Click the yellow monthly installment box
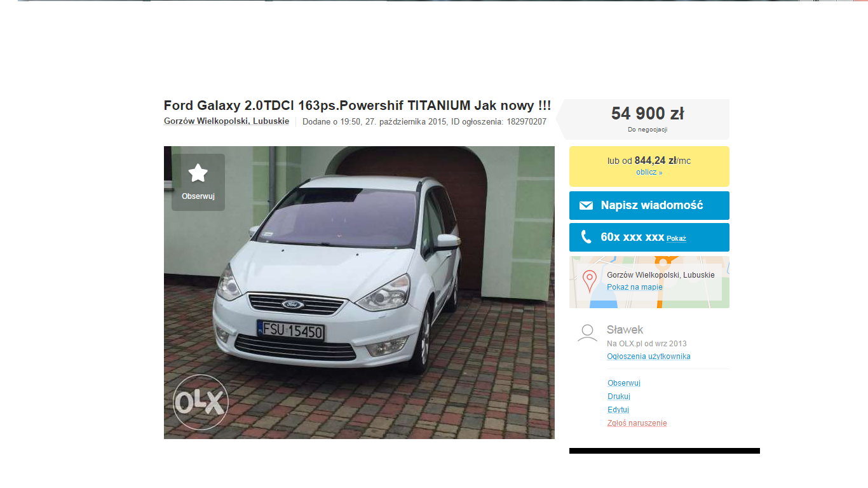Viewport: 868px width, 488px height. 649,166
